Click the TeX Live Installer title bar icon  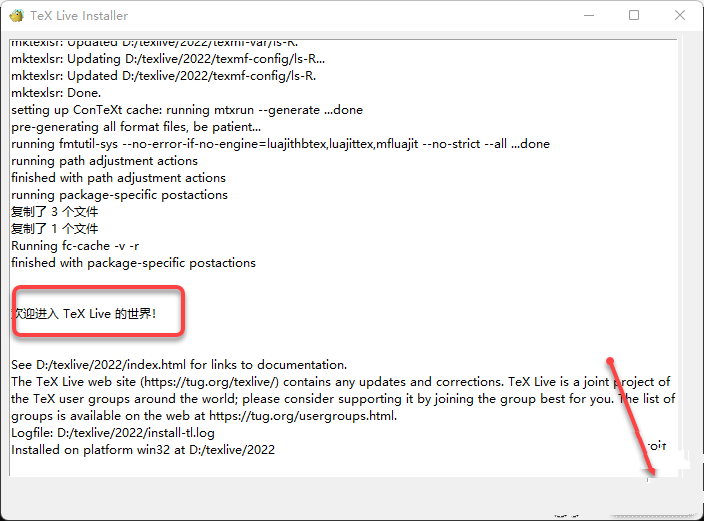17,16
